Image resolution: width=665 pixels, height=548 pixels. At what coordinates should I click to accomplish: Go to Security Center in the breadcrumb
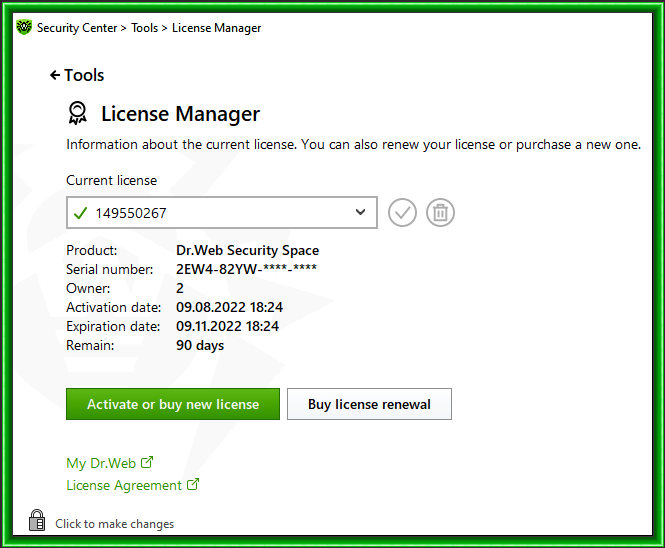(77, 28)
